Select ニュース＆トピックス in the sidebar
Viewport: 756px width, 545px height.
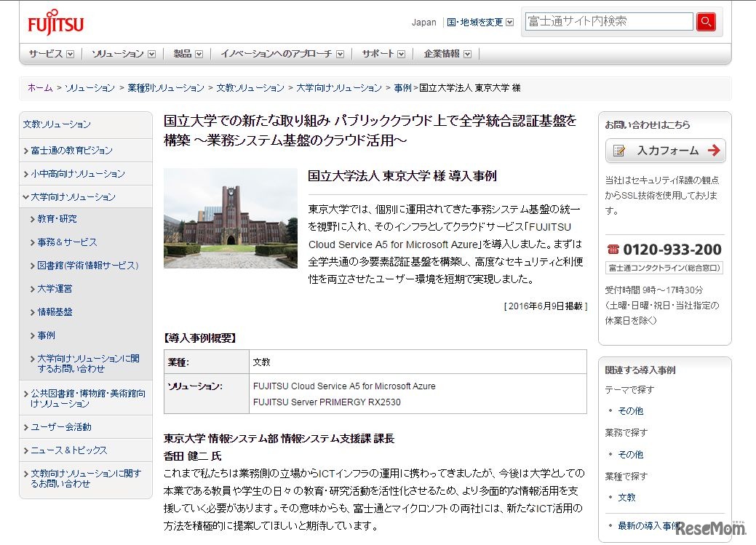click(x=68, y=450)
